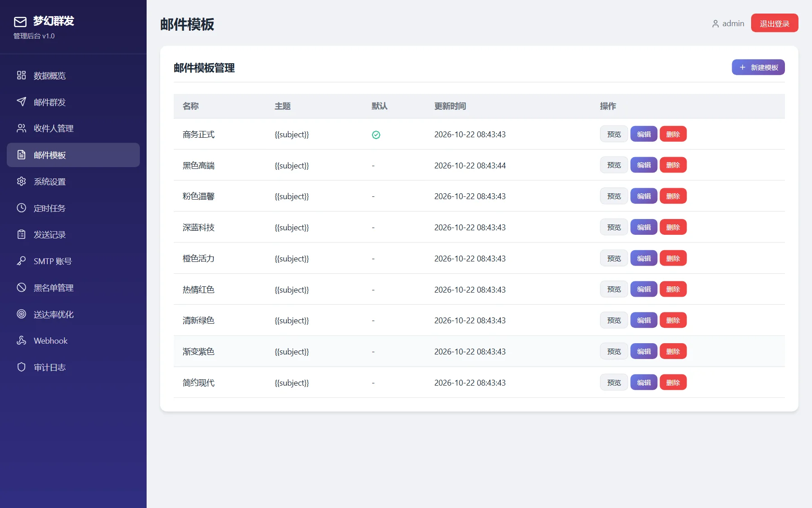This screenshot has height=508, width=812.
Task: Click the Webhook icon in sidebar
Action: (21, 340)
